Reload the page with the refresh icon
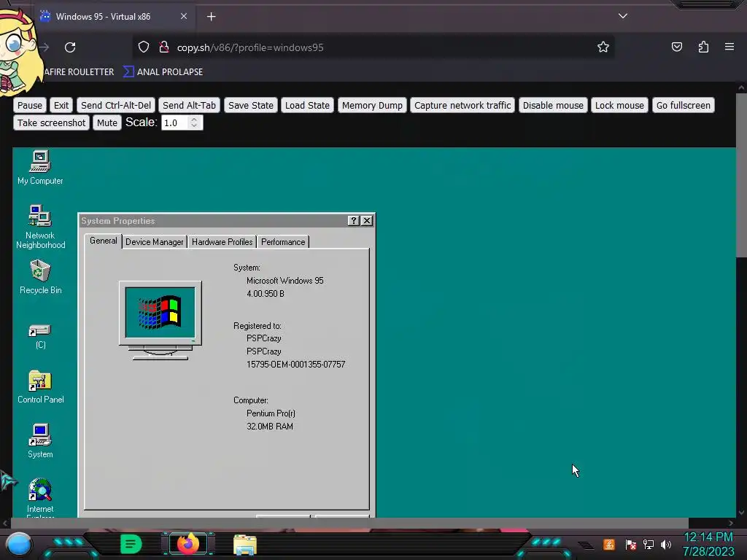 [x=70, y=47]
